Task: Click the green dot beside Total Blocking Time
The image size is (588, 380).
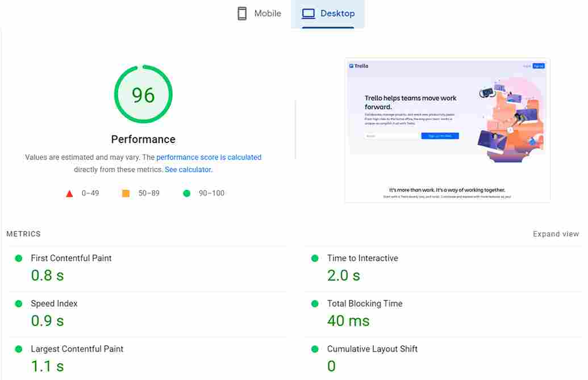Action: point(314,303)
